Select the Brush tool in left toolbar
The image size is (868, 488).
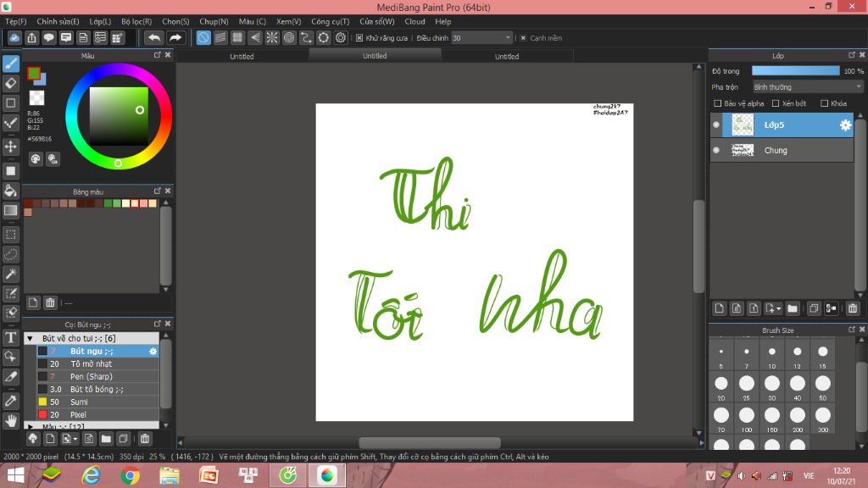pos(10,64)
